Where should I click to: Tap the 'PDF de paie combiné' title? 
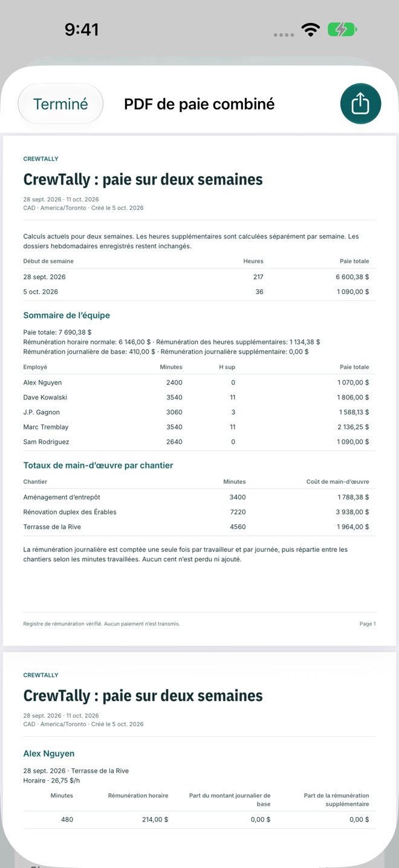pos(199,104)
